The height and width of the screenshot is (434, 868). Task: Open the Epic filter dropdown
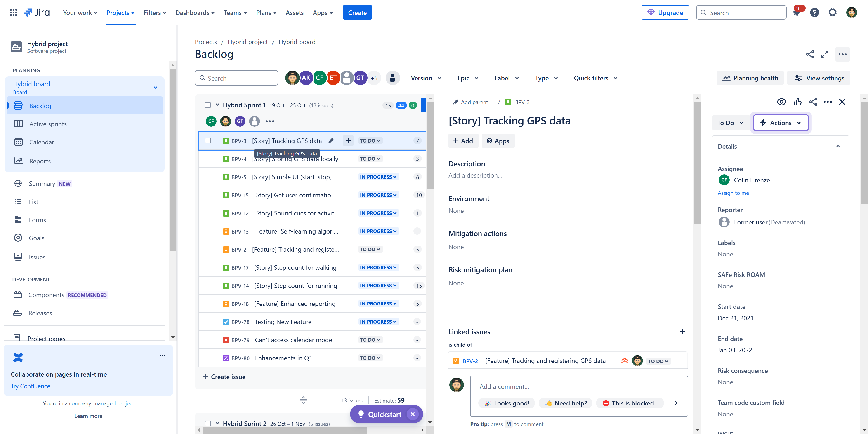pyautogui.click(x=468, y=78)
